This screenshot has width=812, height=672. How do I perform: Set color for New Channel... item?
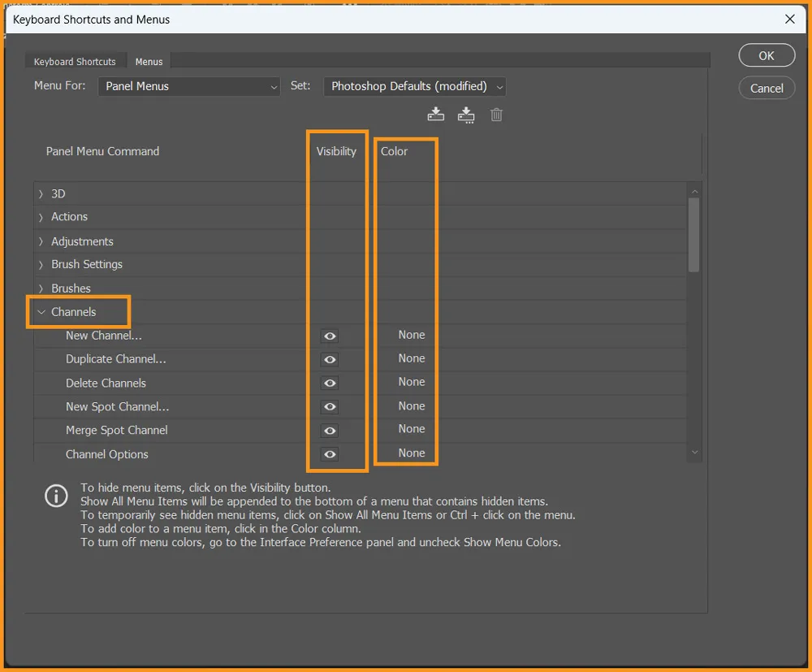(x=411, y=335)
